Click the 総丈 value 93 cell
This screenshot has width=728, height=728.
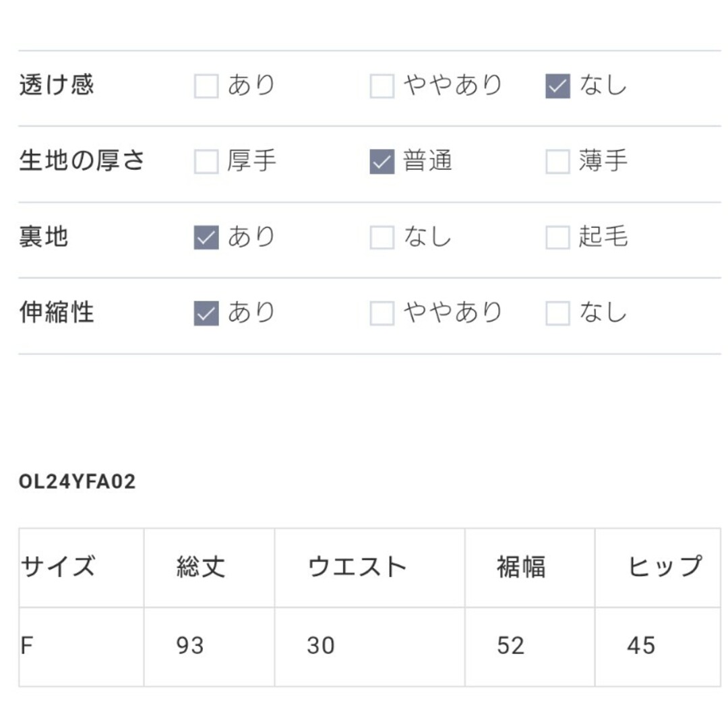[210, 646]
